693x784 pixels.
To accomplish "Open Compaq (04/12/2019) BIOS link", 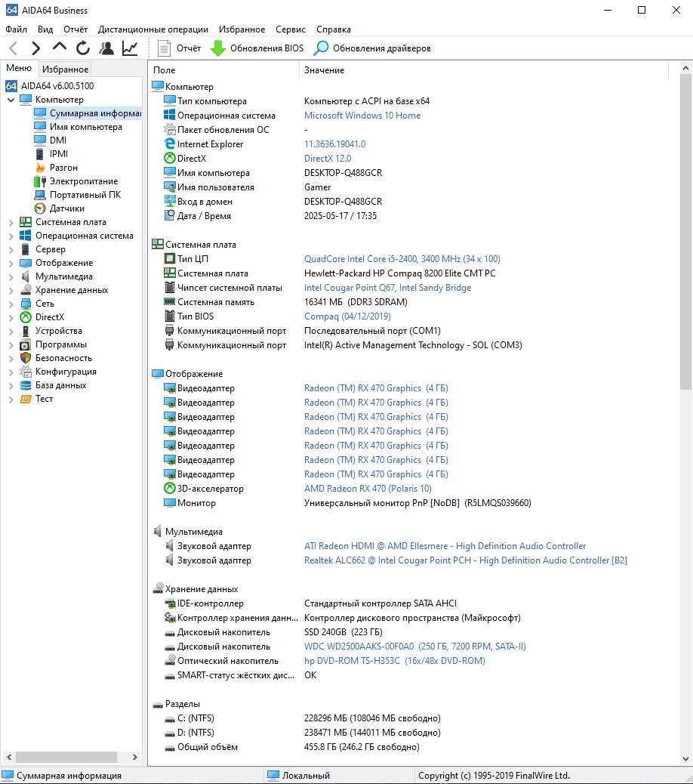I will tap(347, 316).
